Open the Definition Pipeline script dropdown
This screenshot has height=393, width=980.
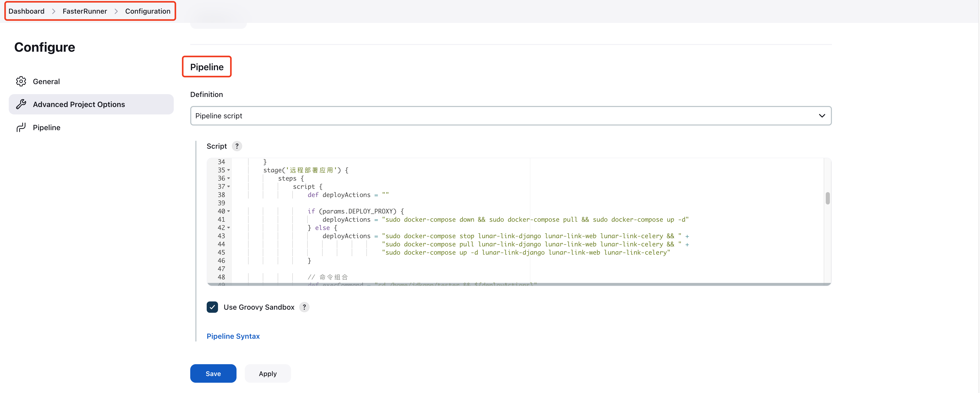(x=511, y=116)
